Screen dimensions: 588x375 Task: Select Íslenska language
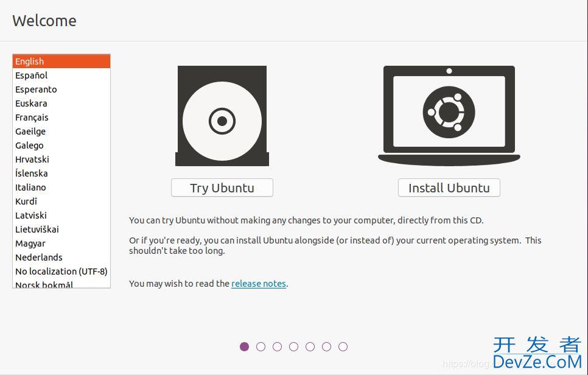click(61, 173)
